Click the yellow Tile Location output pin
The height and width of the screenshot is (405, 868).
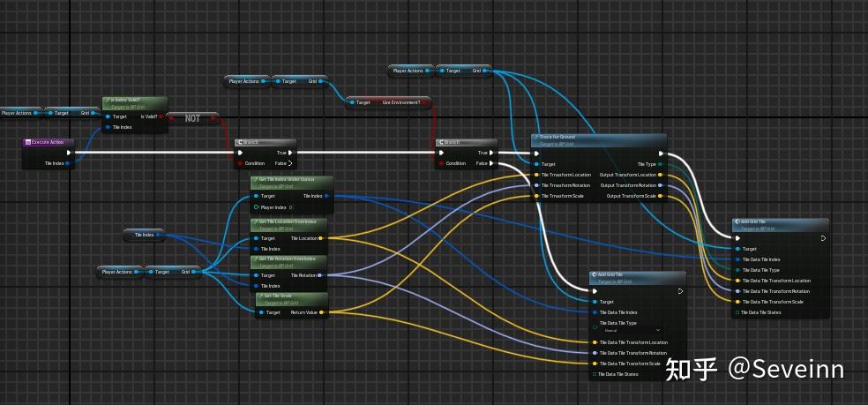321,238
